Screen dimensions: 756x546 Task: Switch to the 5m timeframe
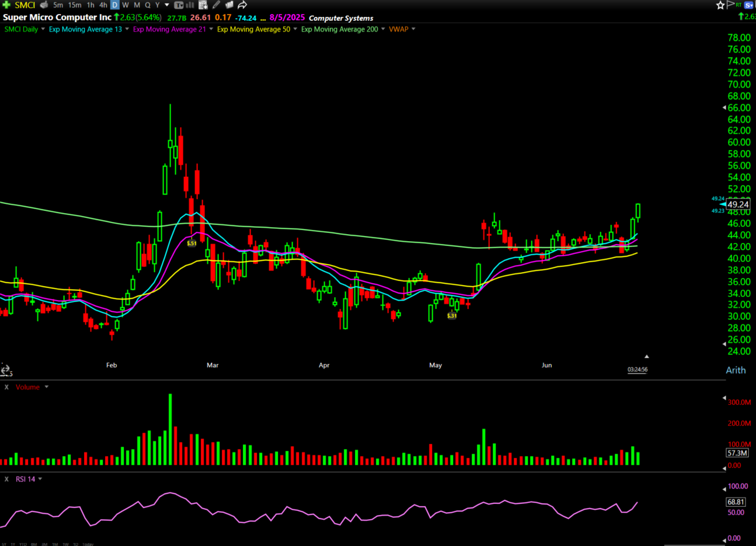(58, 5)
